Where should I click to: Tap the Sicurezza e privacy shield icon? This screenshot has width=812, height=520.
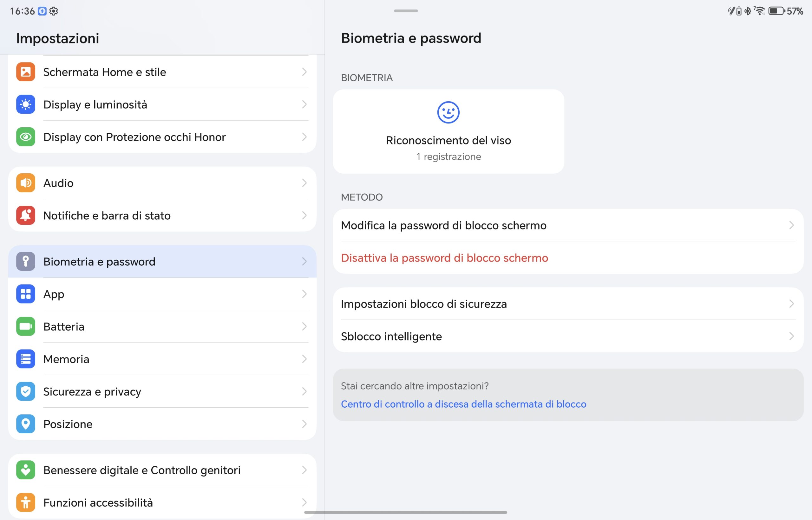tap(26, 391)
